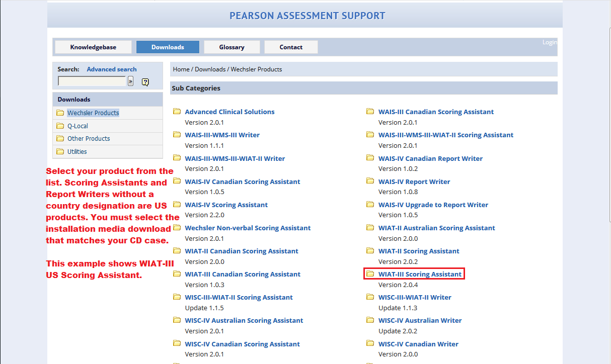Open WISC-IV Australian Scoring Assistant
The width and height of the screenshot is (611, 364).
coord(244,321)
